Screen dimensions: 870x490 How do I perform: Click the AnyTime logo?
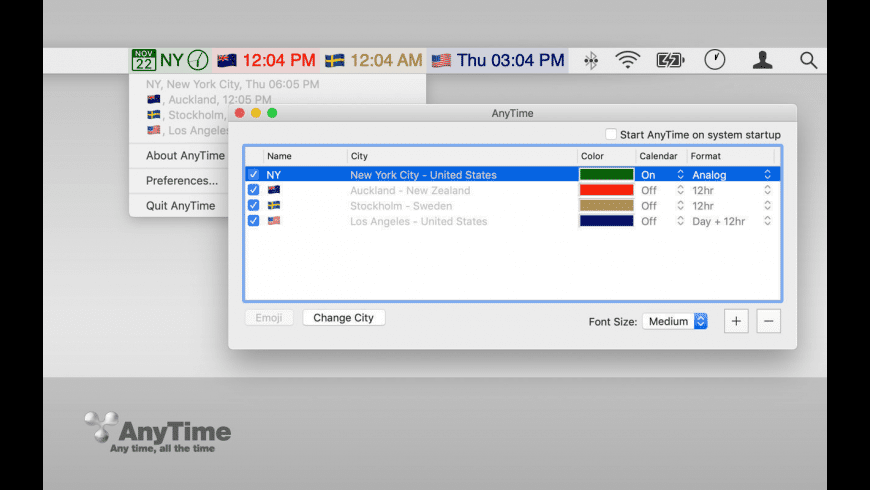tap(158, 432)
